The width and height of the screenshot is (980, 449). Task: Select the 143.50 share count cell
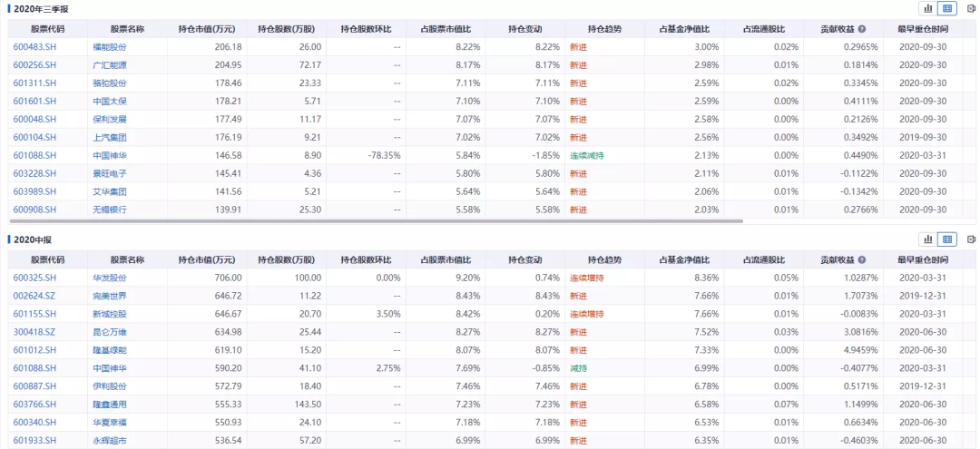[x=309, y=404]
